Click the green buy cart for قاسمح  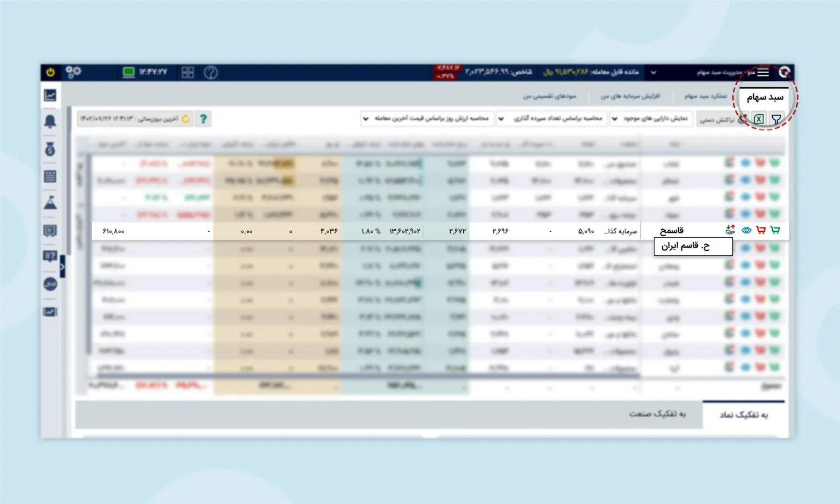pos(775,230)
